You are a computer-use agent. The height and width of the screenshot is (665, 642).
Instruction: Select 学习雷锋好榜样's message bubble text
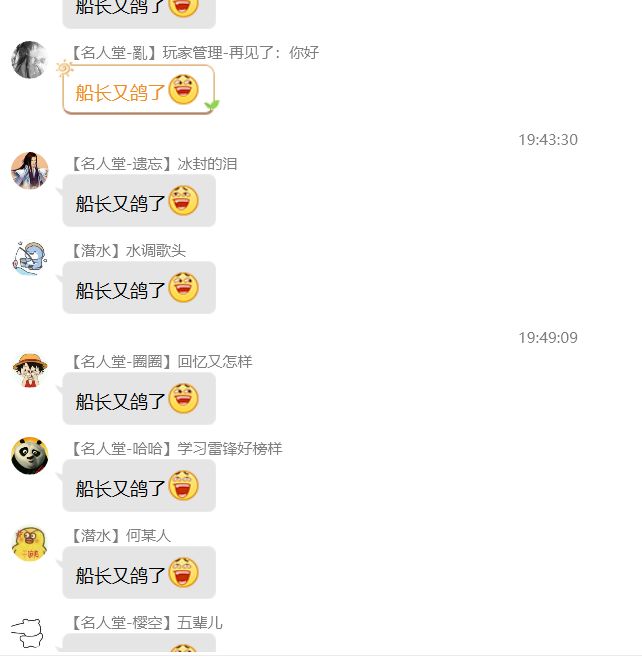pyautogui.click(x=120, y=488)
